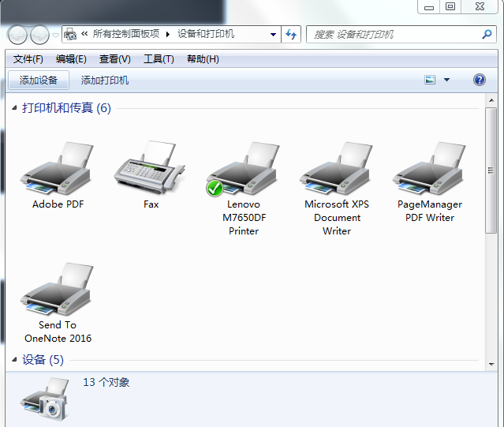
Task: Collapse the 设备 group triangle
Action: point(14,359)
